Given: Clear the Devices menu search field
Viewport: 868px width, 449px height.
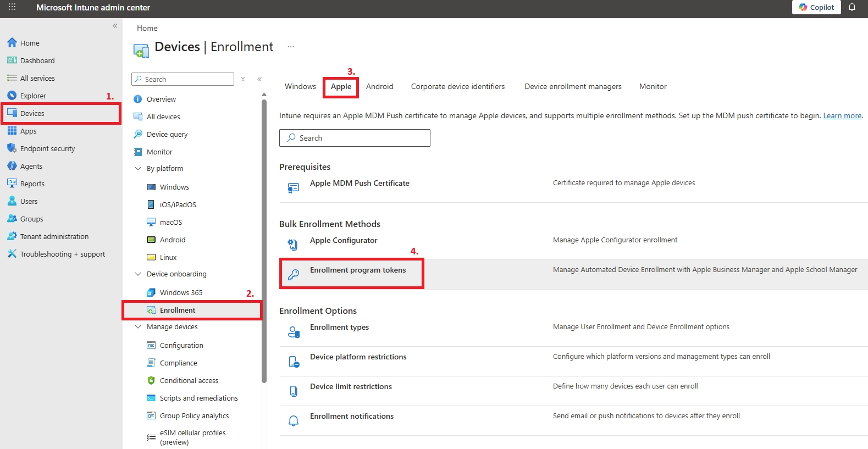Looking at the screenshot, I should [243, 79].
